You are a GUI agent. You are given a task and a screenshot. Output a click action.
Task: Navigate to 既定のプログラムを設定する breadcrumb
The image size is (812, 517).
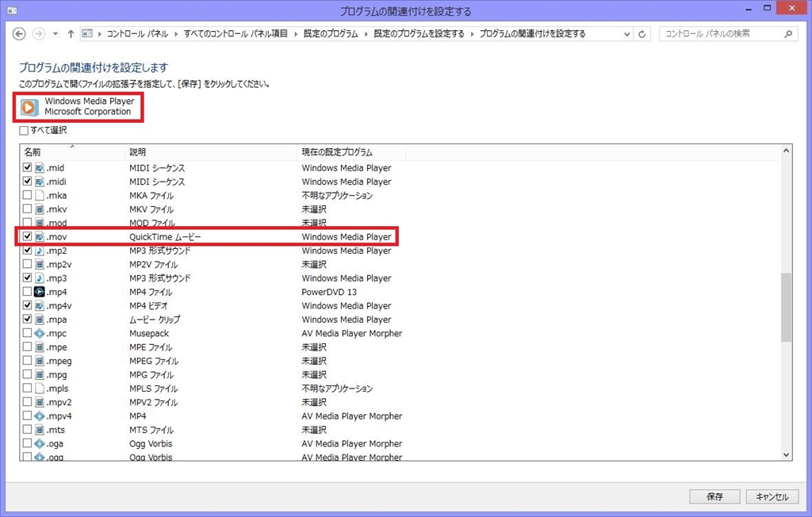[x=419, y=33]
